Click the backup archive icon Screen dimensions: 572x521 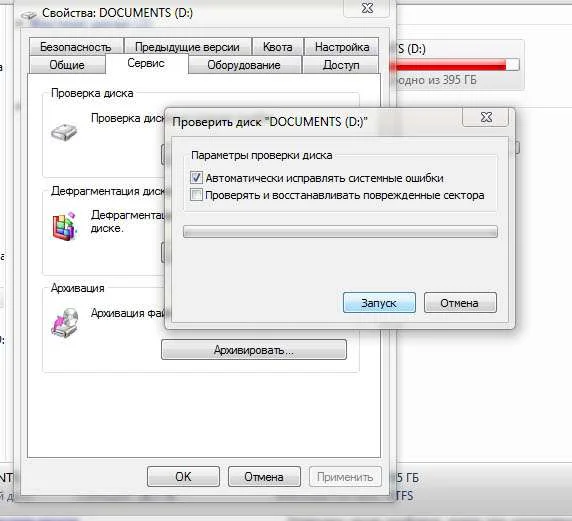pyautogui.click(x=65, y=323)
